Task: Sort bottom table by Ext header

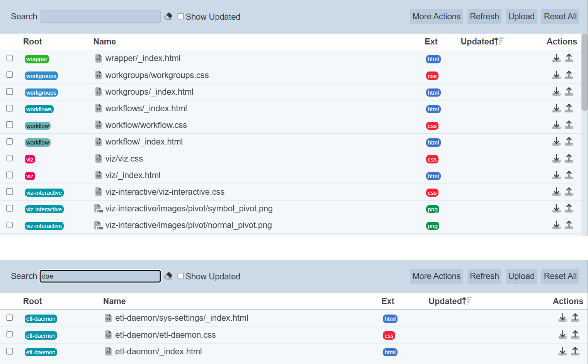Action: (387, 301)
